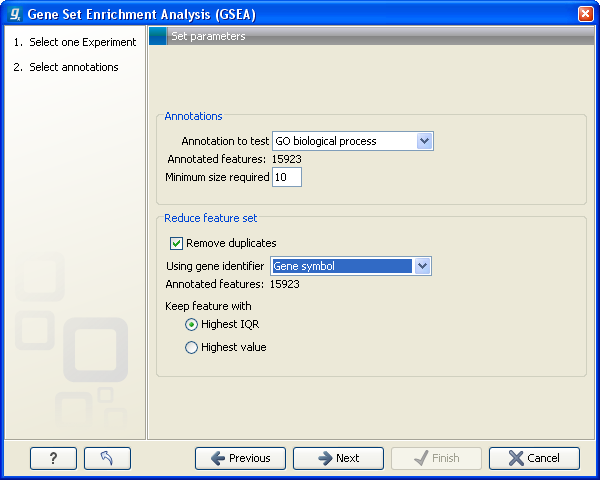Close the GSEA dialog window

click(585, 14)
